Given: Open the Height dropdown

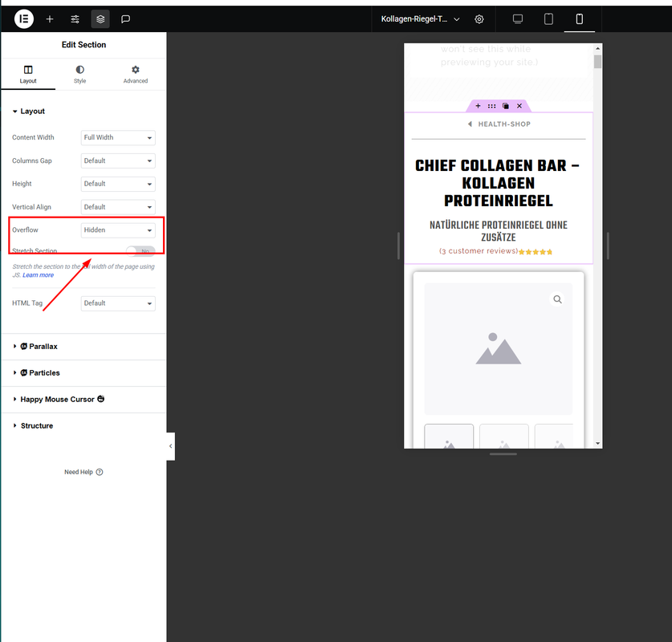Looking at the screenshot, I should tap(118, 184).
